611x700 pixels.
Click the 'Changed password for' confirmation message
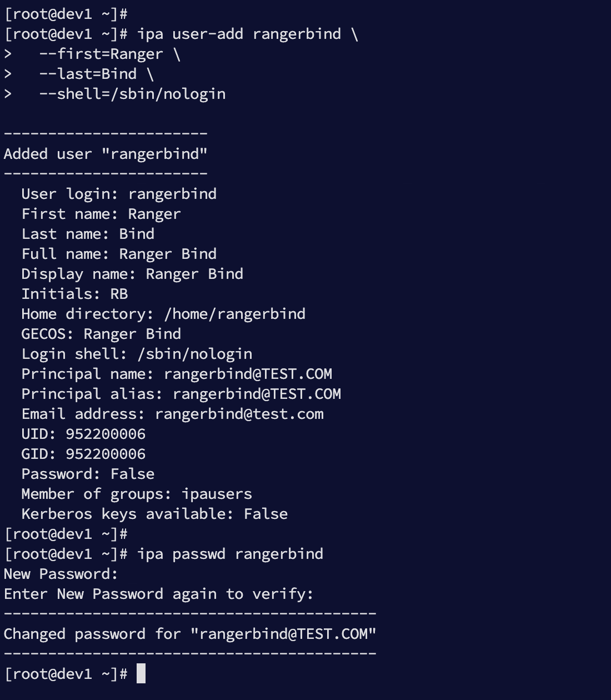pyautogui.click(x=190, y=634)
